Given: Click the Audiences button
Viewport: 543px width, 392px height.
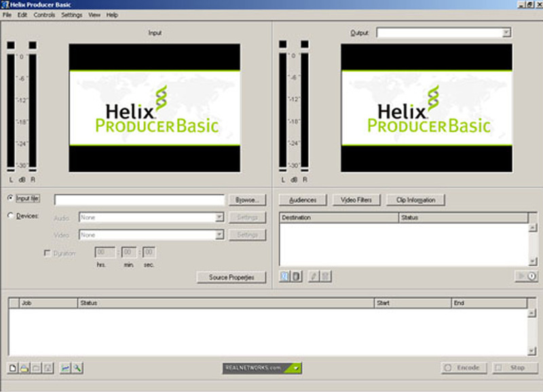Looking at the screenshot, I should 303,199.
